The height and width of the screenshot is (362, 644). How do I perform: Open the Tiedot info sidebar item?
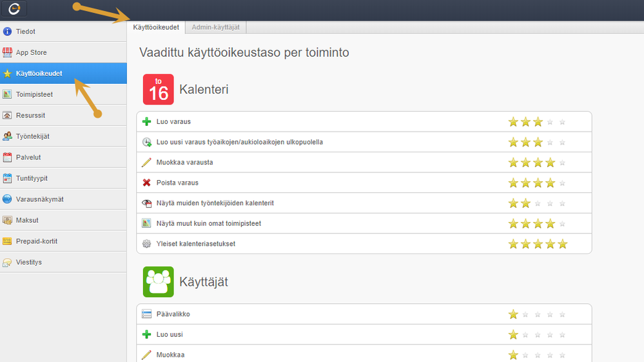tap(26, 32)
